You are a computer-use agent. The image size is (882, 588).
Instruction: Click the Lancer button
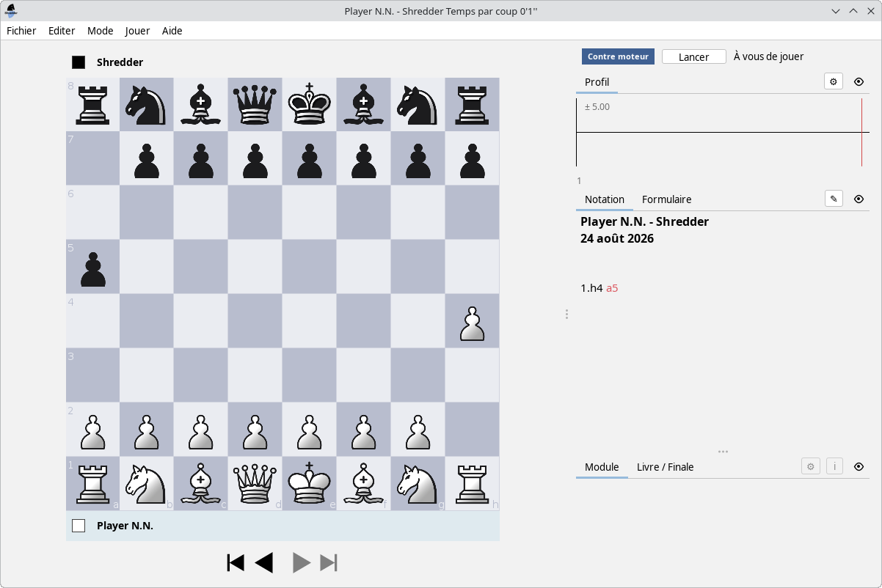click(693, 56)
